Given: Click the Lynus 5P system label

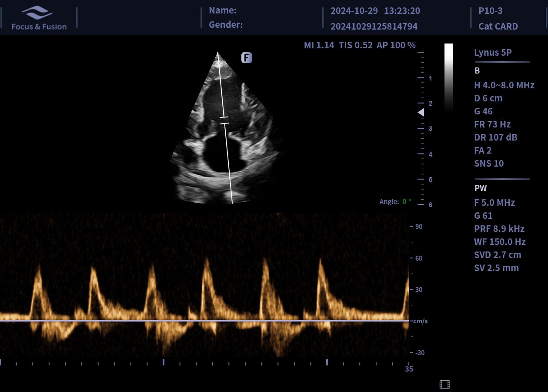Looking at the screenshot, I should (x=493, y=53).
